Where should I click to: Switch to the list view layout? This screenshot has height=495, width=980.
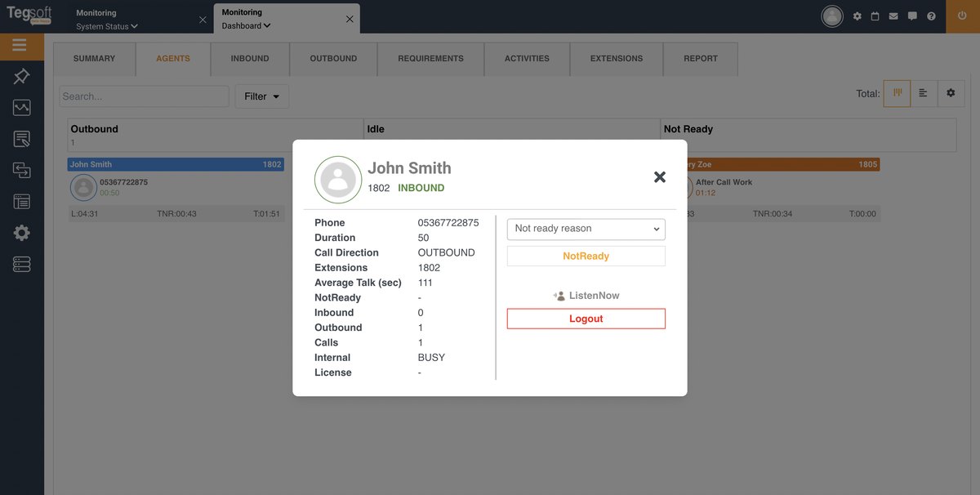[924, 93]
